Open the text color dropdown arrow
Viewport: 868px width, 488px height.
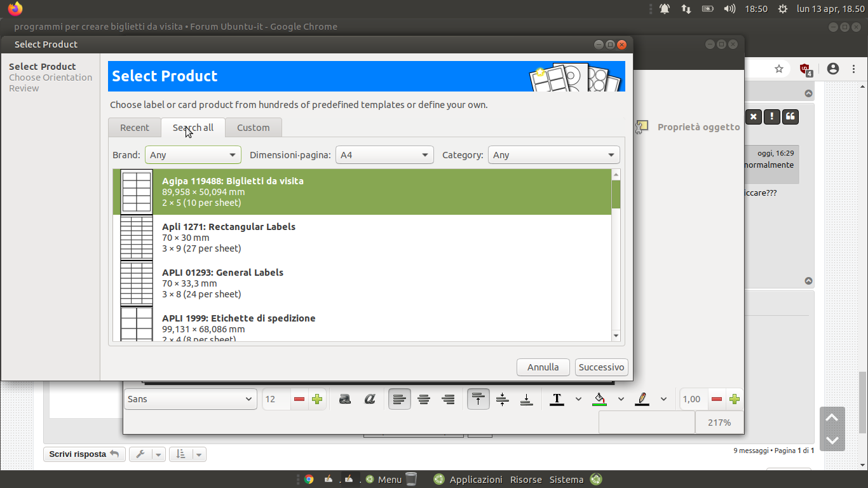click(x=578, y=399)
